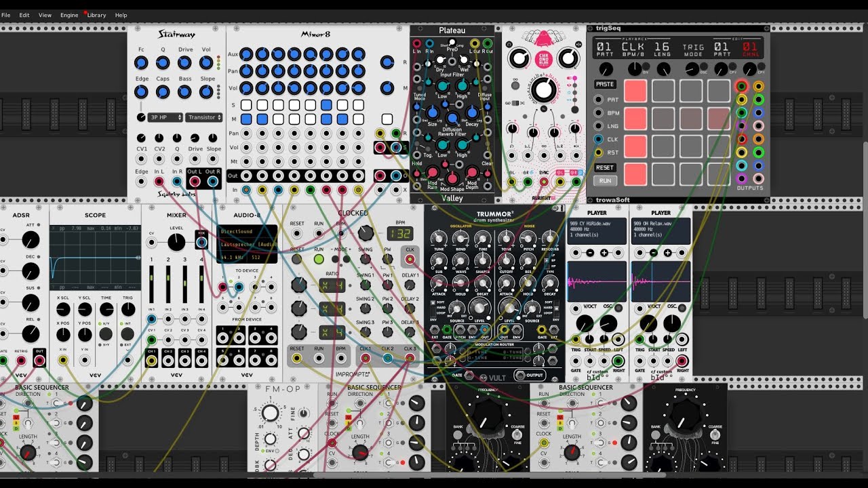868x488 pixels.
Task: Click the Stairway In R port
Action: coord(177,182)
